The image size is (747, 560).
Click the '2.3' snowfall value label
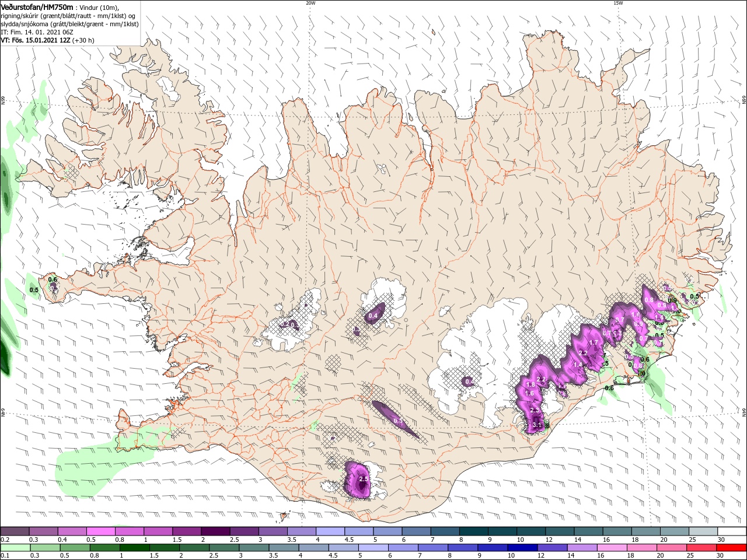pos(535,411)
